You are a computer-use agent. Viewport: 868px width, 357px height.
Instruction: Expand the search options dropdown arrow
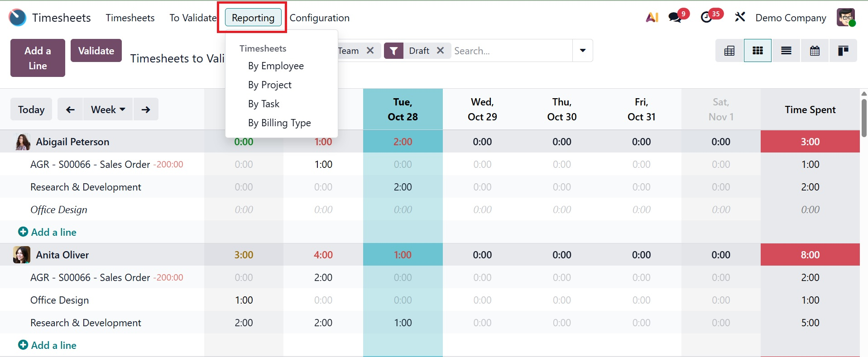click(583, 51)
